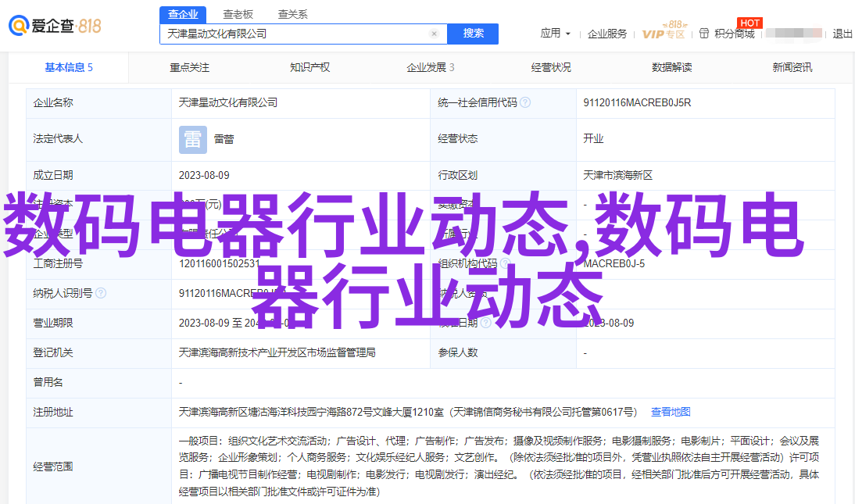The width and height of the screenshot is (855, 504).
Task: Select the 查企业 search tab
Action: [x=183, y=14]
